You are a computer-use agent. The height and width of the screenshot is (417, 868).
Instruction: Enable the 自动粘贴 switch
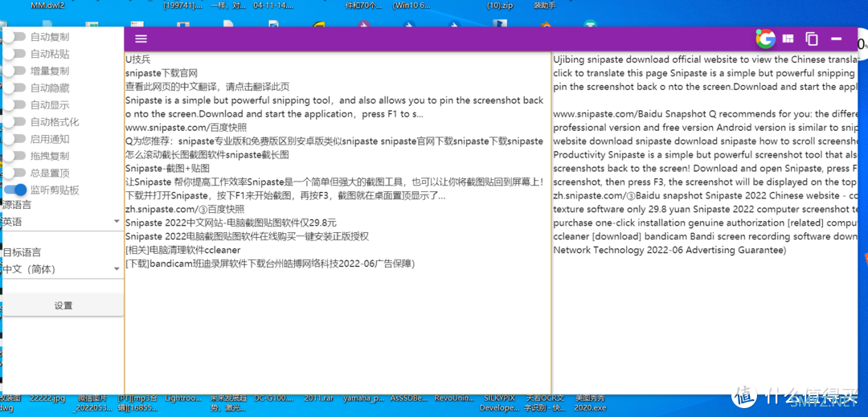coord(15,54)
